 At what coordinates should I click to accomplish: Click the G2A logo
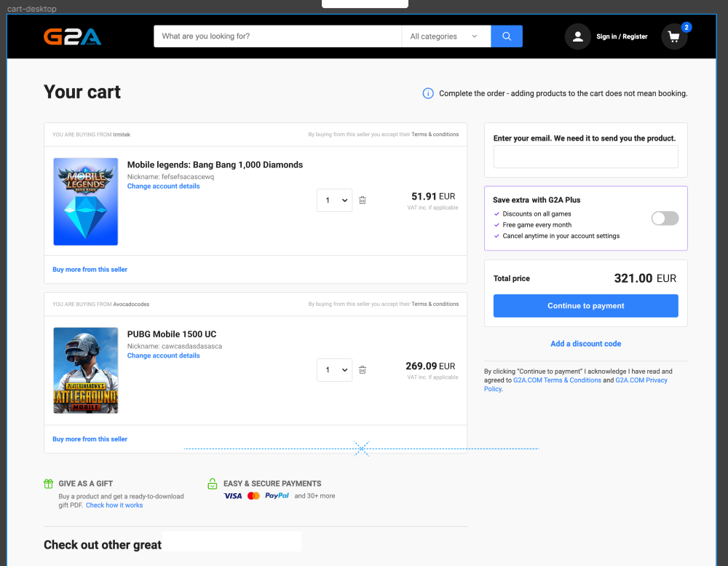pyautogui.click(x=73, y=36)
